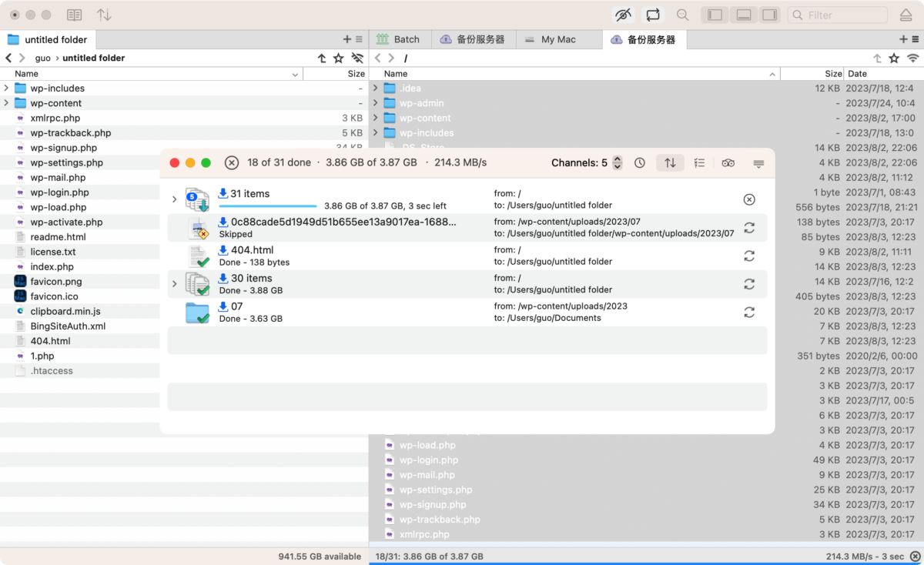Retry the 404.html transfer
The width and height of the screenshot is (924, 565).
point(749,256)
